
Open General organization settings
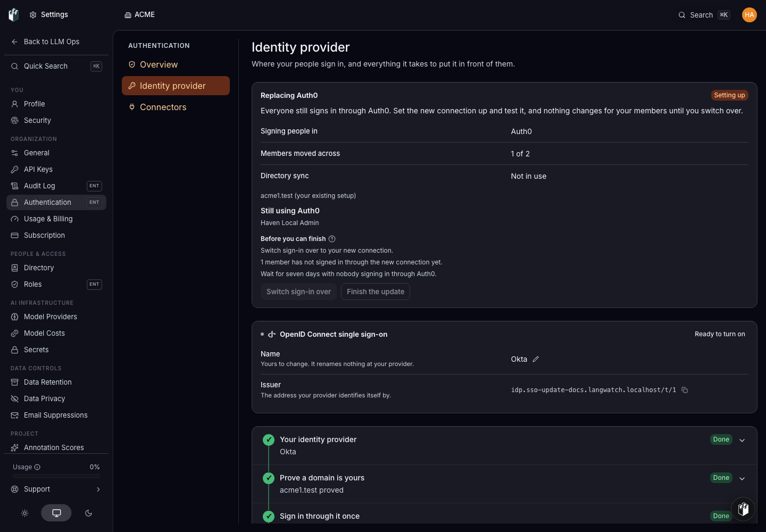coord(56,153)
